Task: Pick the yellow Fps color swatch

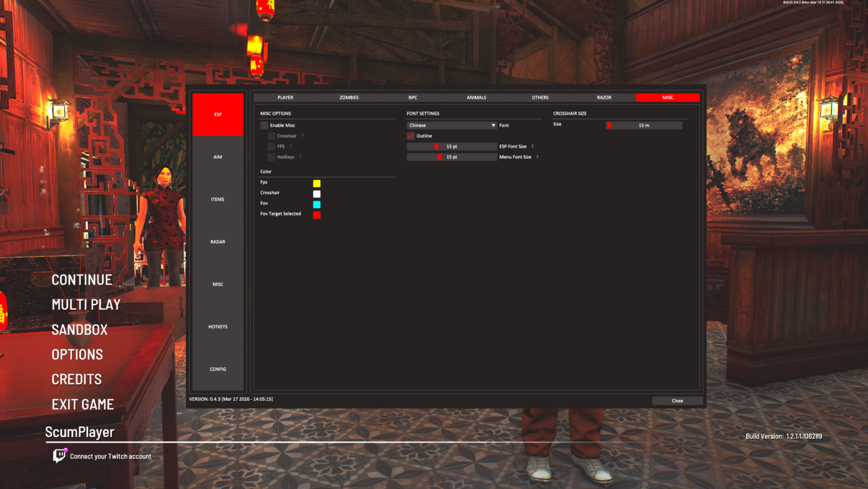Action: point(317,183)
